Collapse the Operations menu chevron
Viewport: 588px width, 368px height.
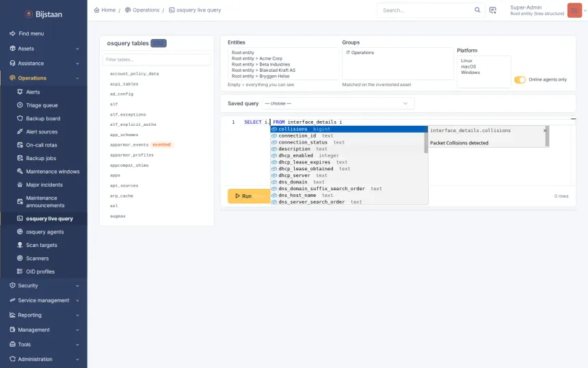pos(77,78)
